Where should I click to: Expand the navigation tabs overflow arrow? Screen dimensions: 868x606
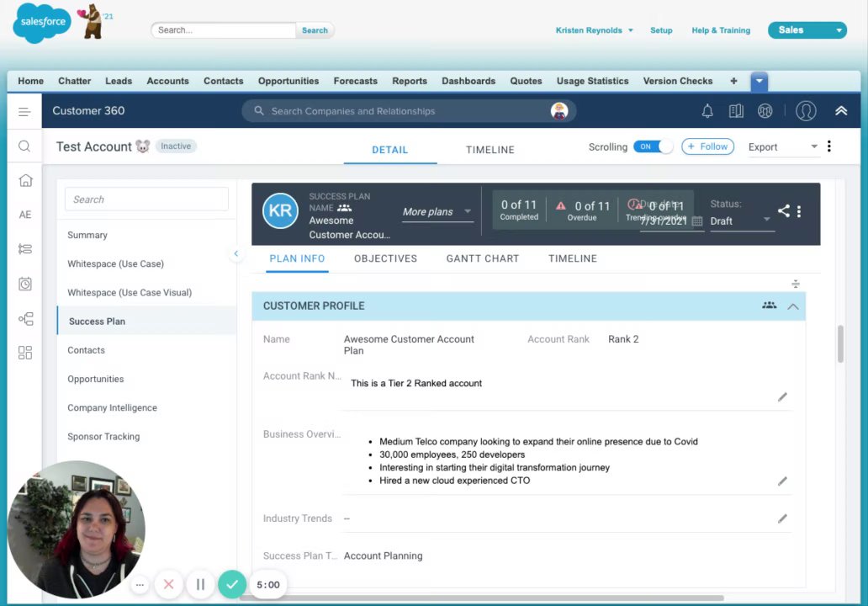tap(759, 82)
